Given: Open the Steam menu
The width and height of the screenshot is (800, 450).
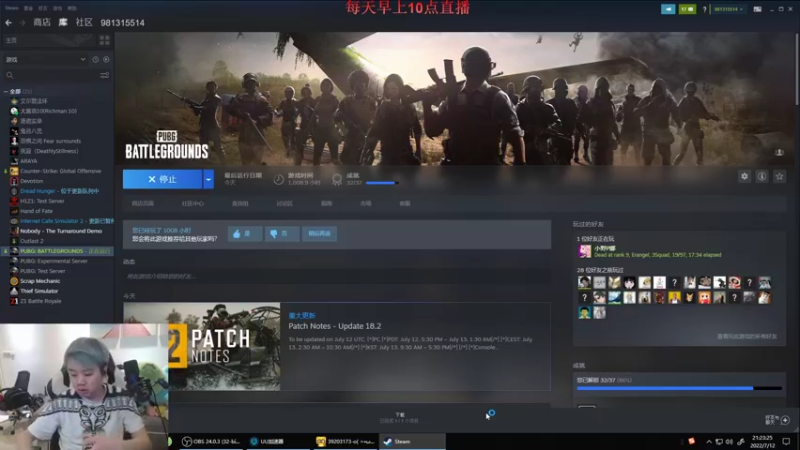Looking at the screenshot, I should pyautogui.click(x=12, y=8).
